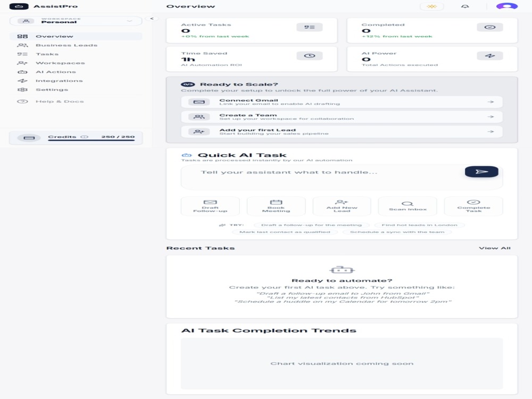
Task: Select suggestion Mark last contact as qualified
Action: [285, 232]
